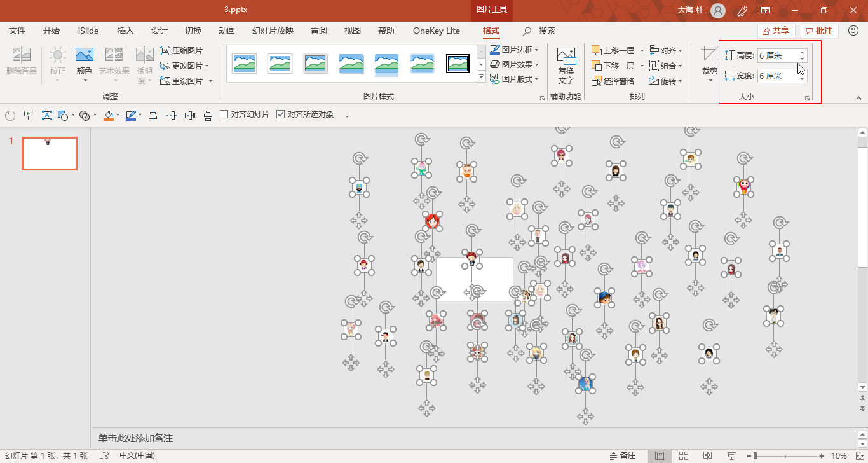Click the second alignment icon in quick toolbar

tap(171, 115)
